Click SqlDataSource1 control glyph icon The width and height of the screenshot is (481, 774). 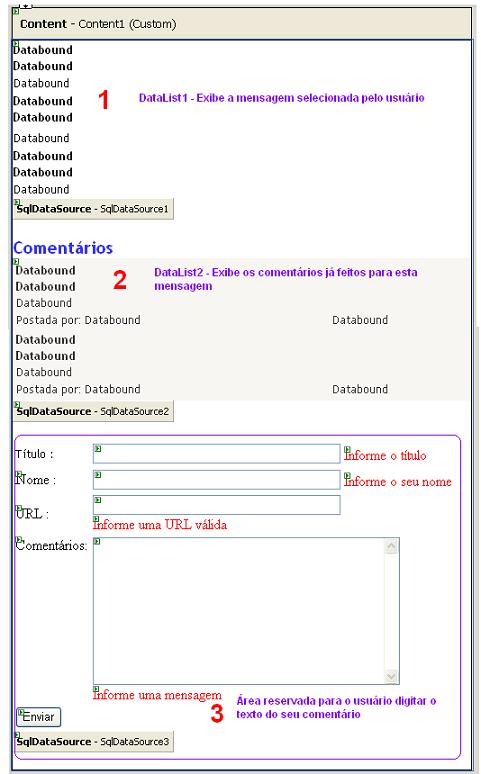point(17,202)
